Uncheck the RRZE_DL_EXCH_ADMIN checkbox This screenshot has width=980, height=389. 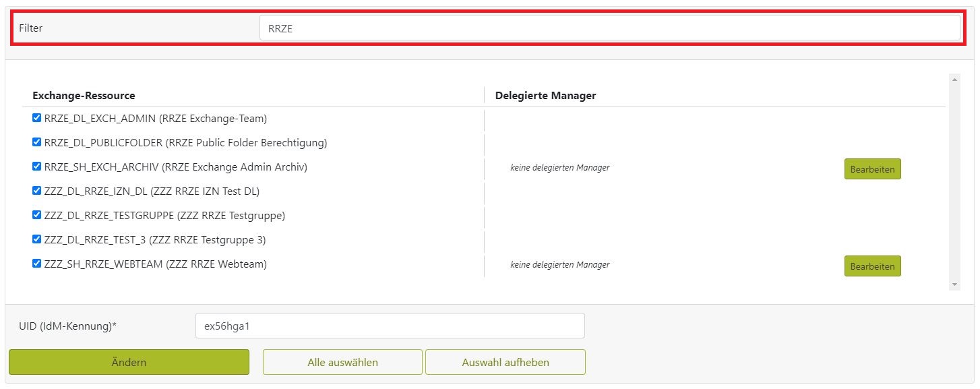37,118
